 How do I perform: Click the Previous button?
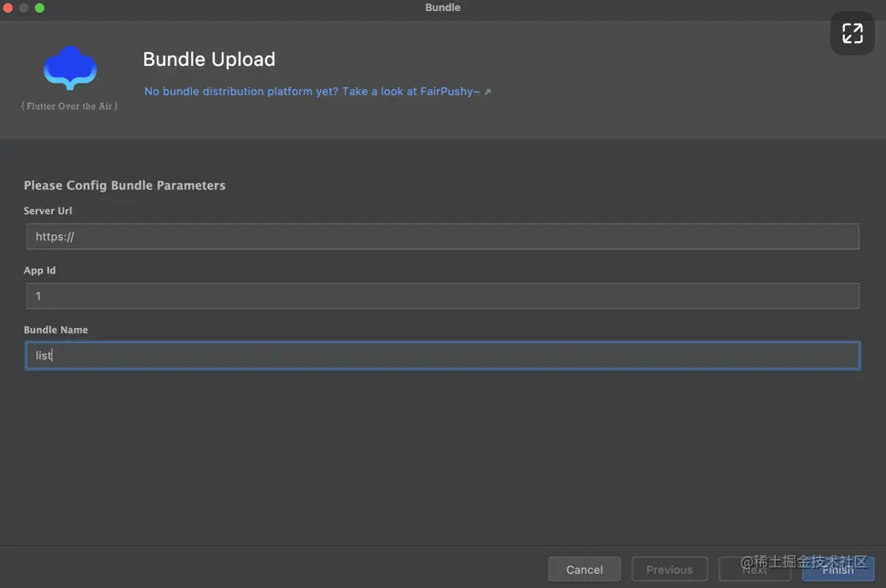(669, 569)
